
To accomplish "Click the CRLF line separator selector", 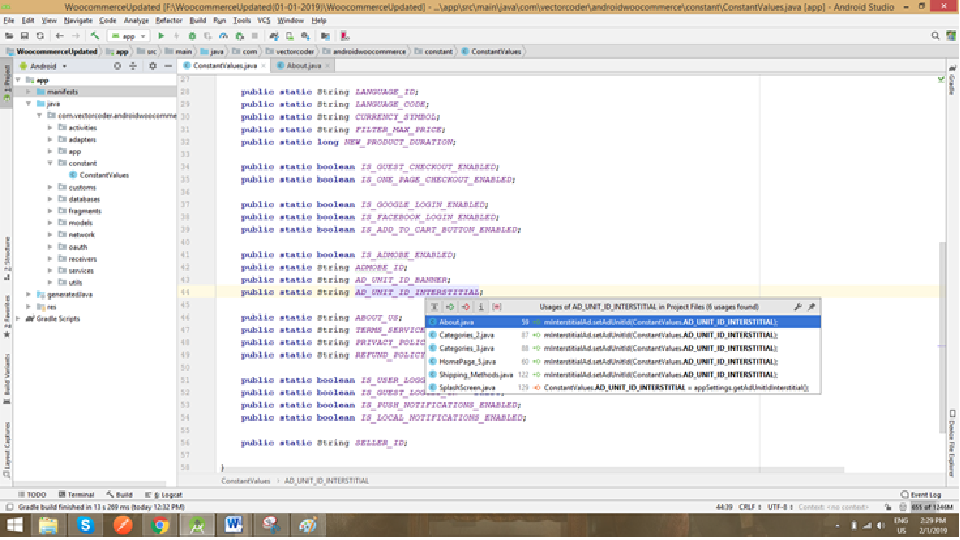I will tap(751, 508).
